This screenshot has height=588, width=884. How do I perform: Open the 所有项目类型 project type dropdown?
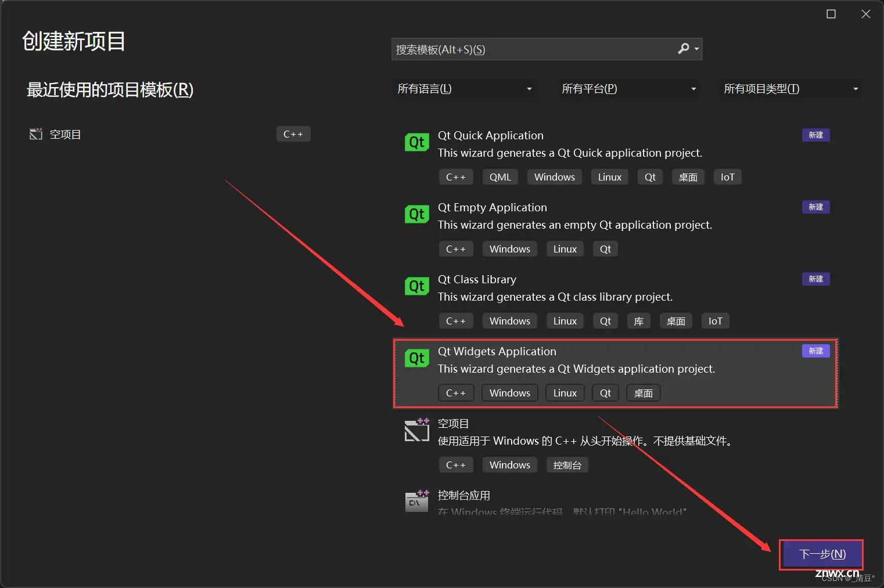790,89
